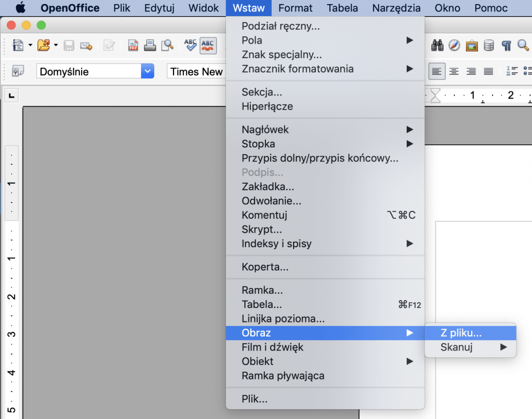532x419 pixels.
Task: Choose Ramka... menu entry
Action: tap(325, 290)
